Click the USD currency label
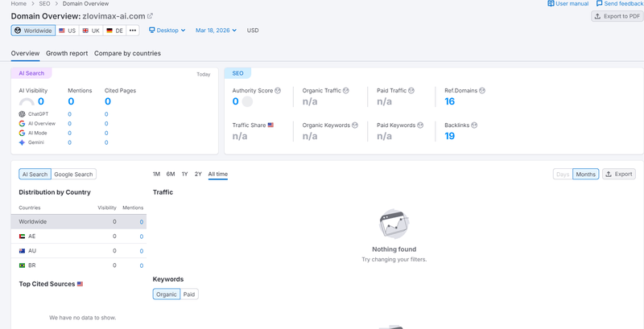 coord(253,31)
